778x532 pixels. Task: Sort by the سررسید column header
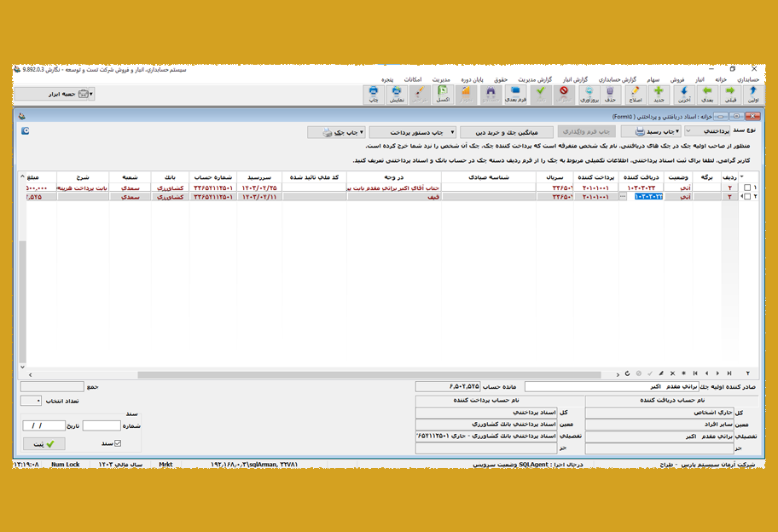click(x=259, y=177)
